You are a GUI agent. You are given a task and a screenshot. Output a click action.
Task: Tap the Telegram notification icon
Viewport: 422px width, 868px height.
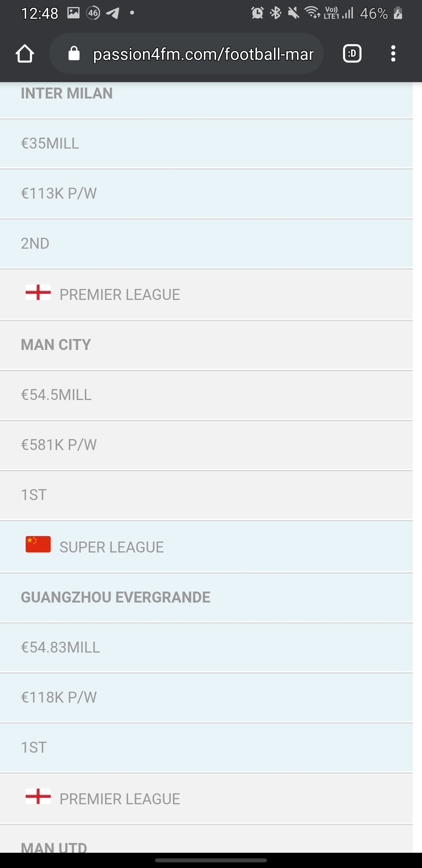[x=113, y=13]
